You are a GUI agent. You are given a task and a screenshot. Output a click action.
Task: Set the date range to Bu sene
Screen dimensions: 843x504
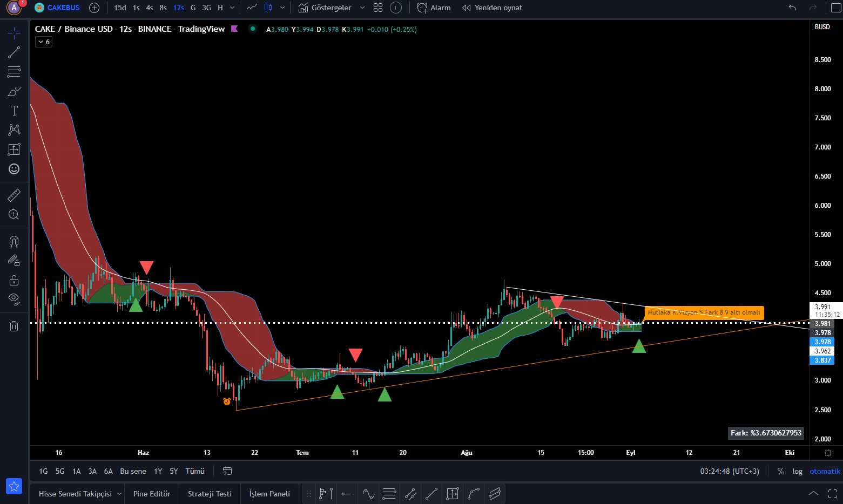tap(133, 471)
